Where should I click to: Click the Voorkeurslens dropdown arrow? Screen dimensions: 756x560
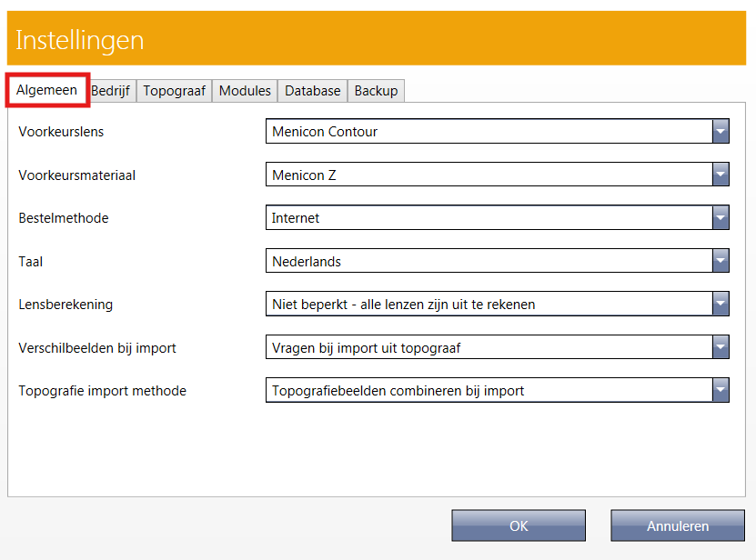[x=721, y=131]
